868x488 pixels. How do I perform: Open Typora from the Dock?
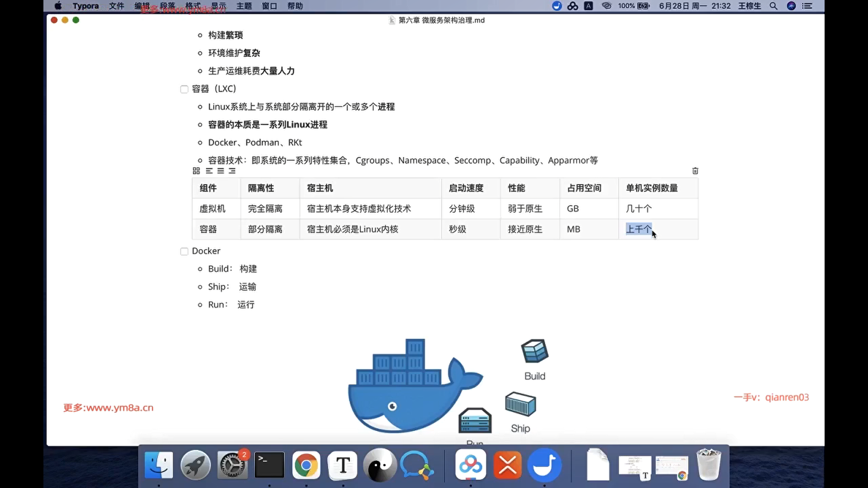pyautogui.click(x=343, y=465)
